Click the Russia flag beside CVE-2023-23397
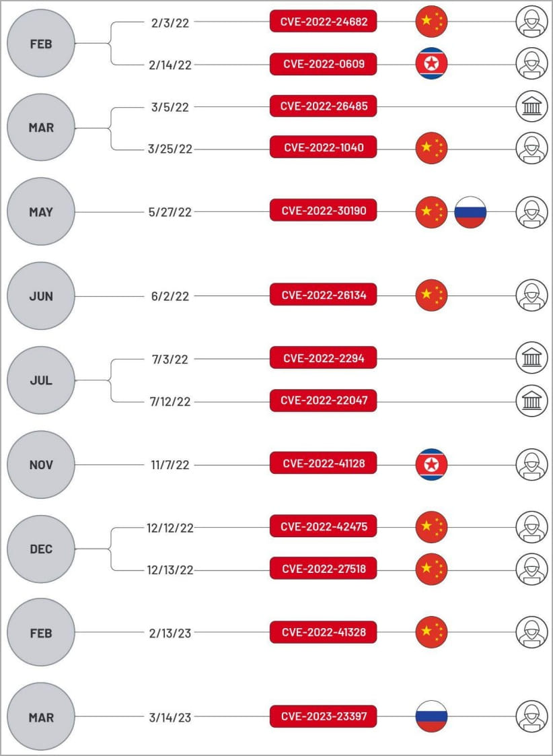This screenshot has width=553, height=756. point(432,716)
